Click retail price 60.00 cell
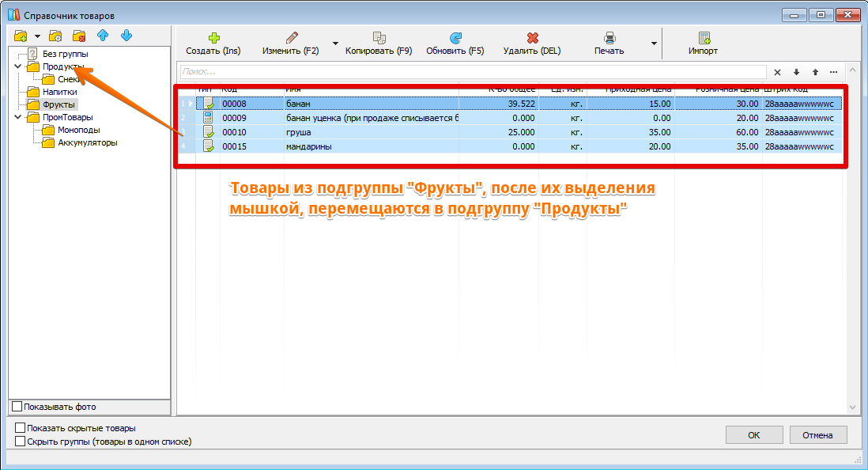This screenshot has height=470, width=868. (x=719, y=132)
